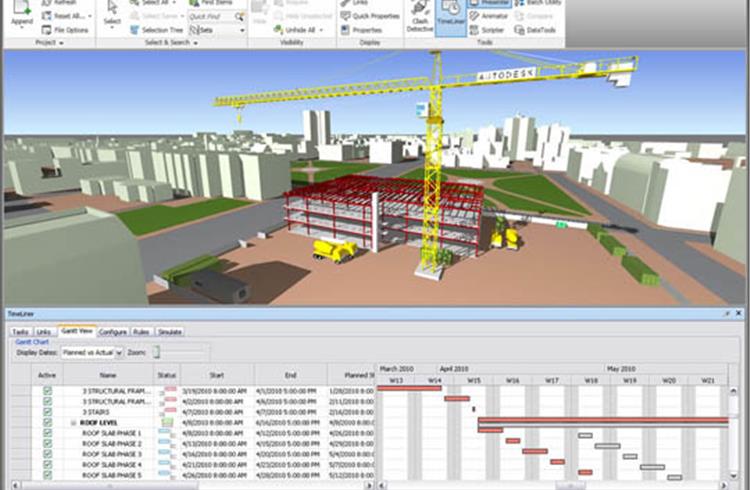Switch to the Tasks tab
The image size is (750, 490).
pyautogui.click(x=20, y=332)
